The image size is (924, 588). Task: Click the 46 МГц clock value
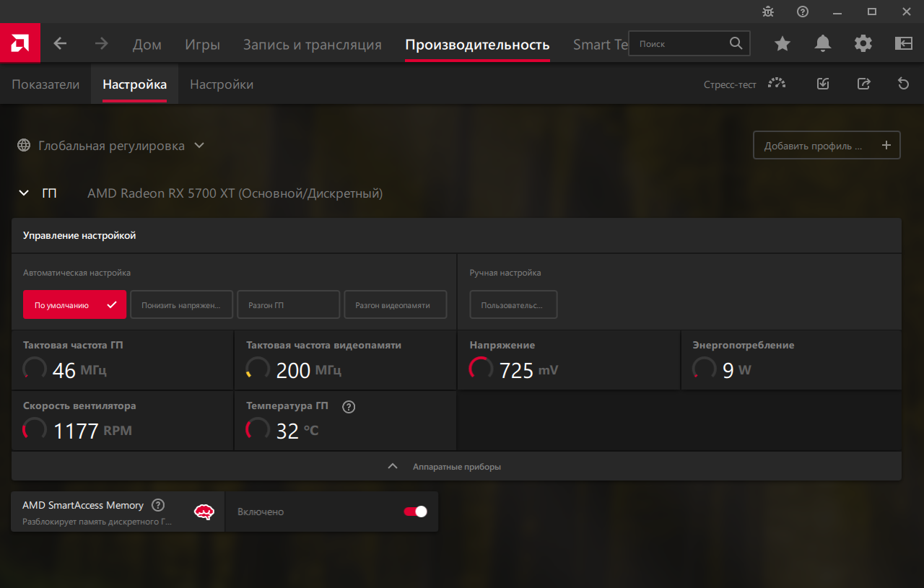(80, 370)
